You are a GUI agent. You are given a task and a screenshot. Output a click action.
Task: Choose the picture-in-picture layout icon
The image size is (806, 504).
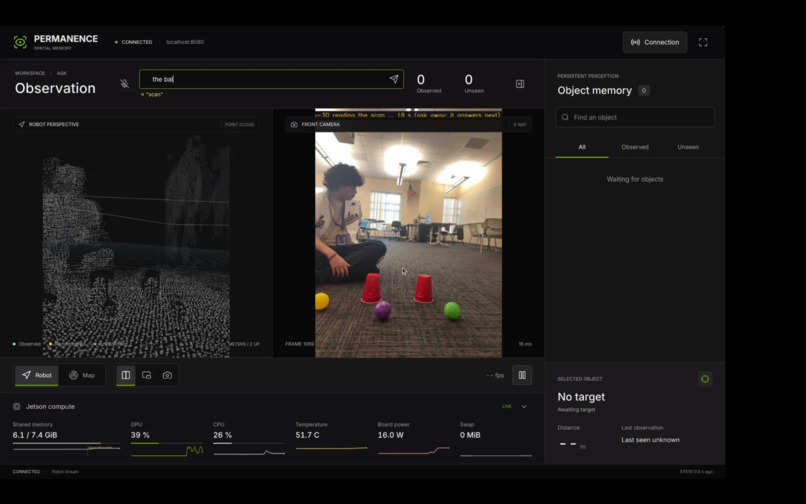(146, 375)
